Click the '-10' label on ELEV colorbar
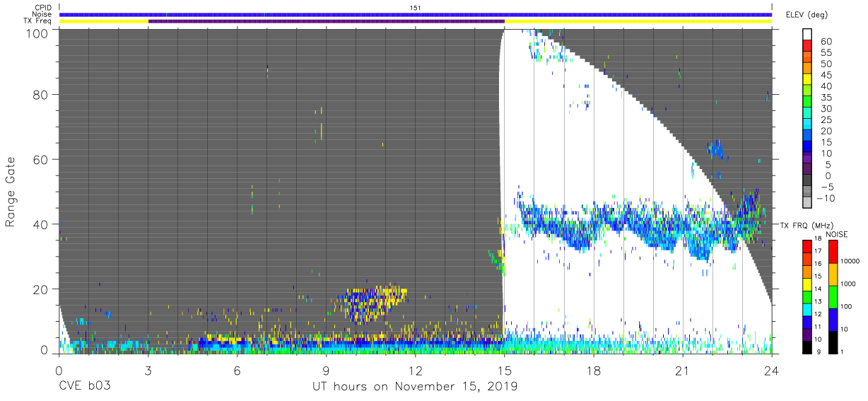 (x=824, y=199)
